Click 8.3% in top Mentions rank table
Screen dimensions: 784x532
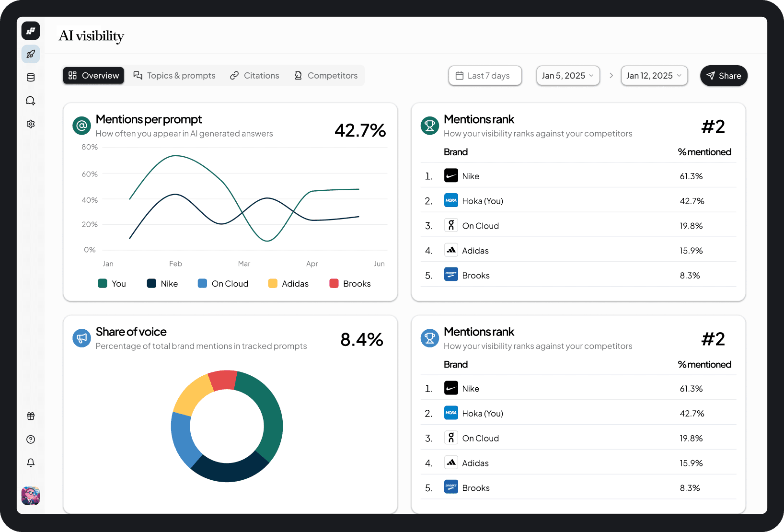[x=690, y=276]
